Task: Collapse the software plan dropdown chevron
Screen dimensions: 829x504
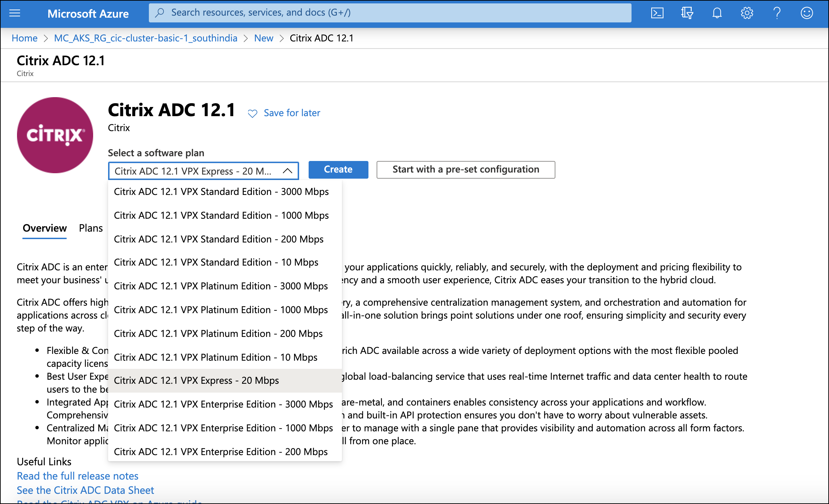Action: point(288,171)
